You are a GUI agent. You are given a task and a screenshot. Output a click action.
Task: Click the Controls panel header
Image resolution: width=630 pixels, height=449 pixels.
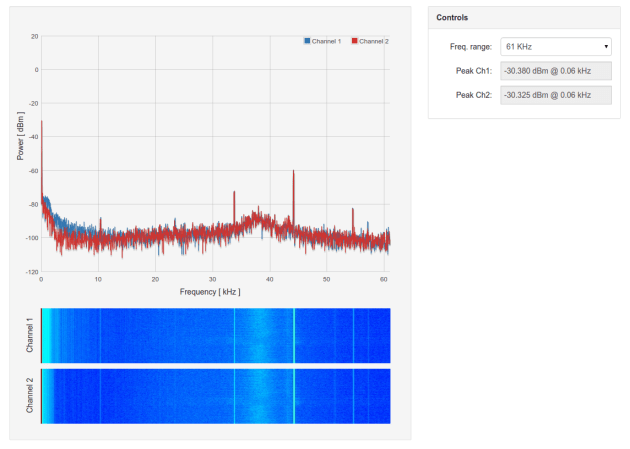click(524, 18)
